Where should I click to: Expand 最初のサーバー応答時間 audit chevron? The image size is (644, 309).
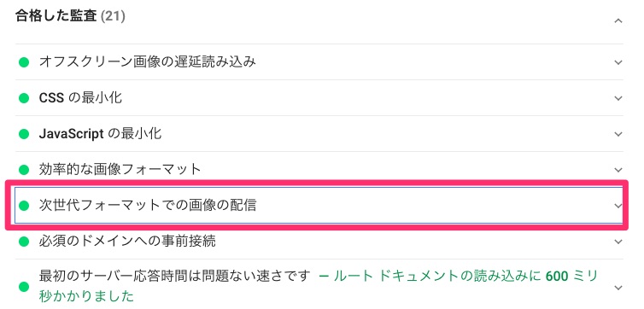pyautogui.click(x=618, y=288)
